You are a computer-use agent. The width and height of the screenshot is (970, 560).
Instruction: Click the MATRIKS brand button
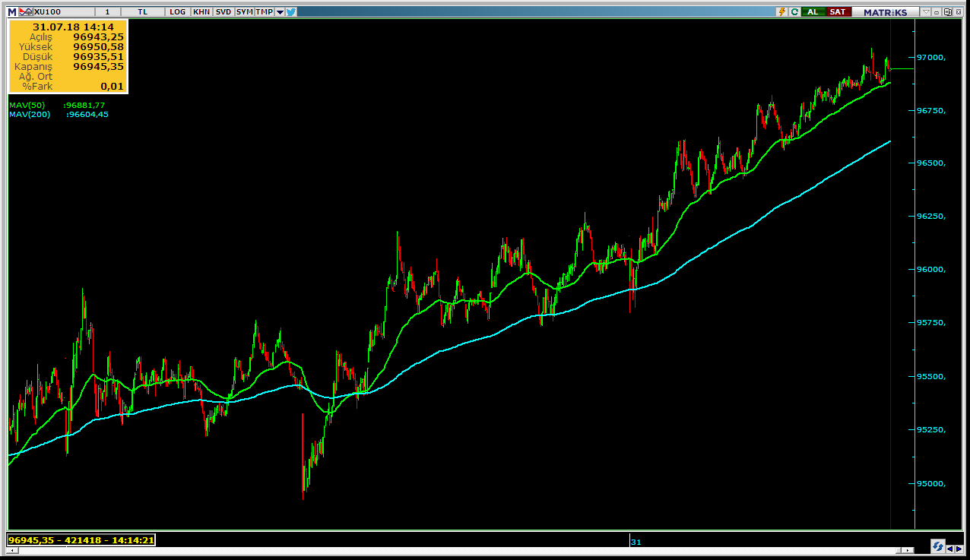885,11
